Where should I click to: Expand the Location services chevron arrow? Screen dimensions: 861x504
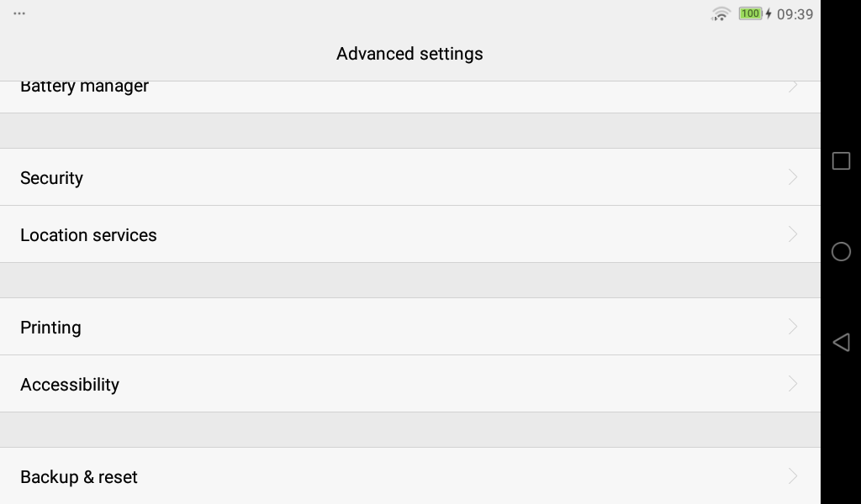[x=793, y=234]
